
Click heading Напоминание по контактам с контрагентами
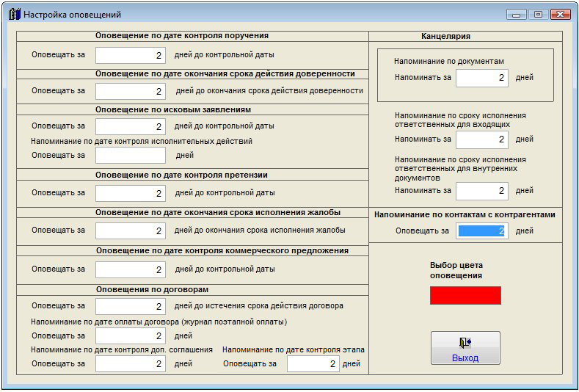click(465, 214)
